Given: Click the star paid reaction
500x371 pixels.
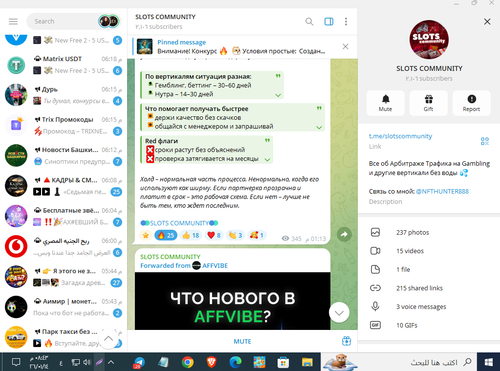Looking at the screenshot, I should (x=146, y=235).
